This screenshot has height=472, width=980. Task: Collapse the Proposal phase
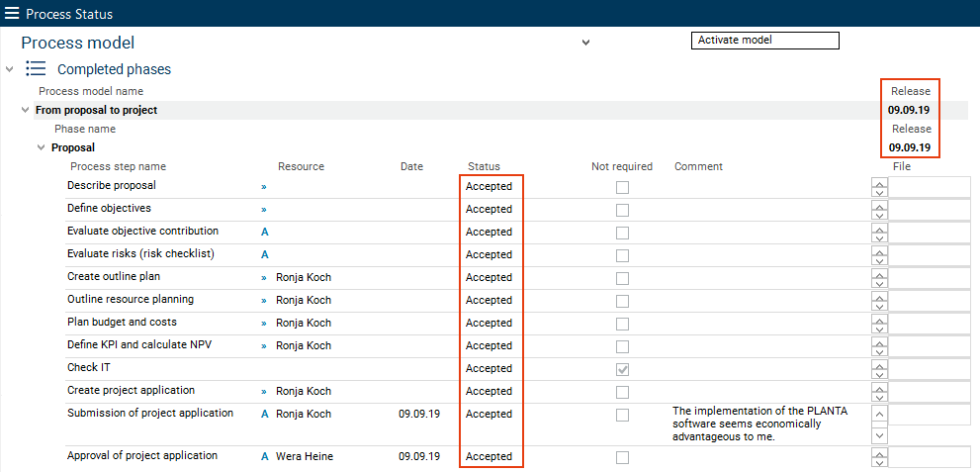42,147
